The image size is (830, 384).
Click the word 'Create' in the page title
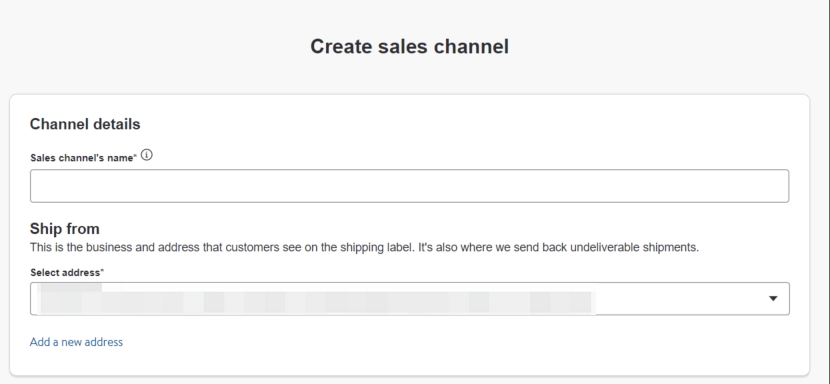pyautogui.click(x=341, y=47)
